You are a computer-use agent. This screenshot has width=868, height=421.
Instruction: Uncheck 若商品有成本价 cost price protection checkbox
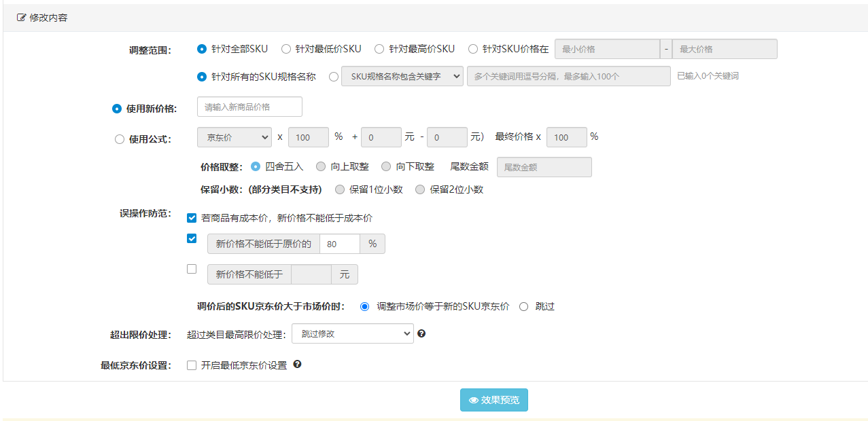pyautogui.click(x=192, y=218)
